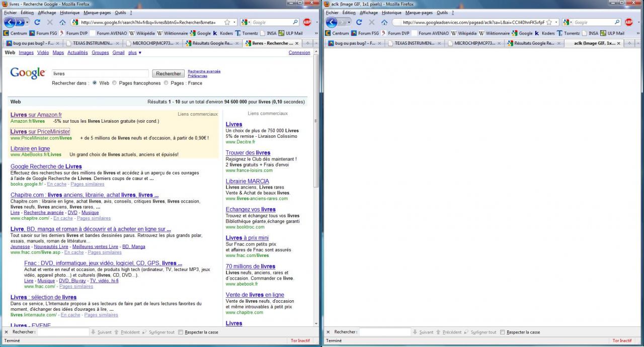Select the Pages : France radio button
This screenshot has width=644, height=347.
(x=166, y=83)
